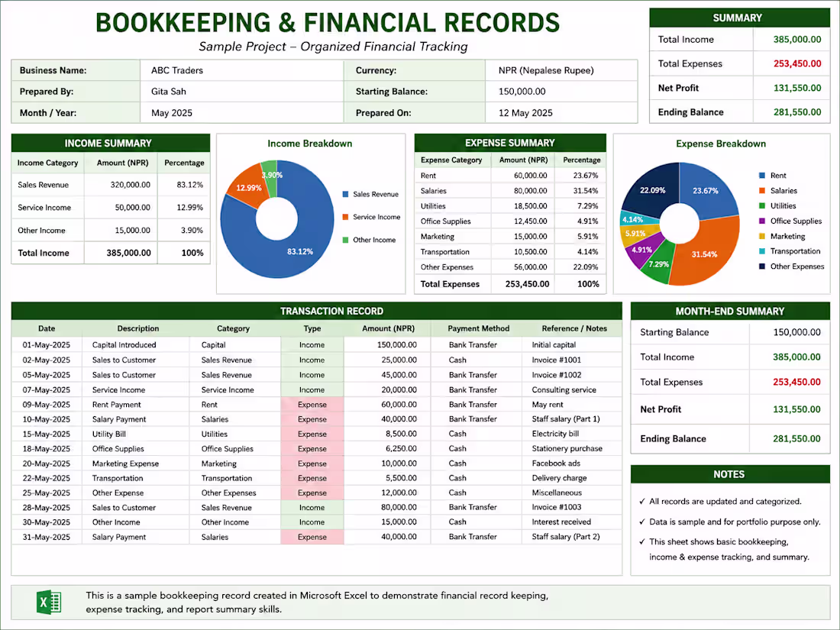The image size is (840, 630).
Task: Click the 23.67% Rent slice in expense chart
Action: point(707,190)
